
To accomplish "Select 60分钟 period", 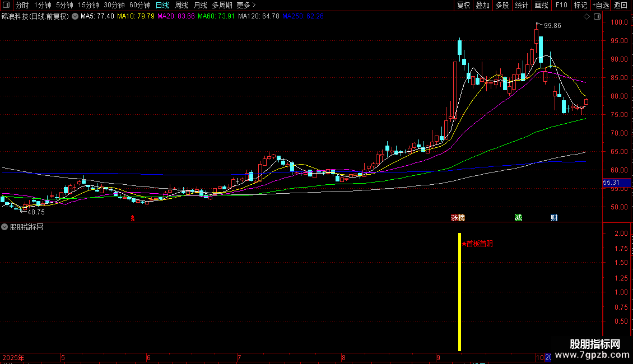I will [x=139, y=5].
